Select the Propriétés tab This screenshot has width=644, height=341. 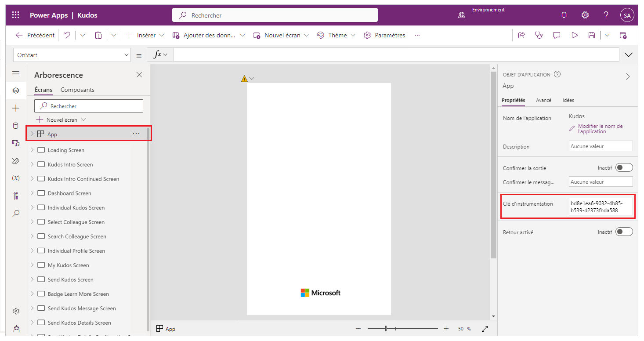[513, 100]
